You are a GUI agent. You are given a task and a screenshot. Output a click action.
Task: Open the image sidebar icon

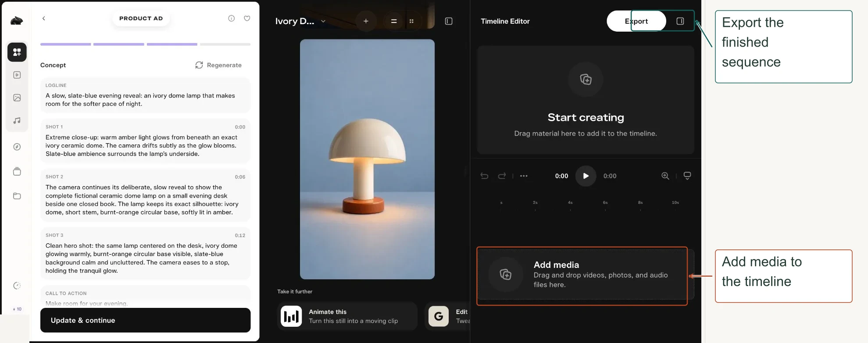(x=17, y=98)
